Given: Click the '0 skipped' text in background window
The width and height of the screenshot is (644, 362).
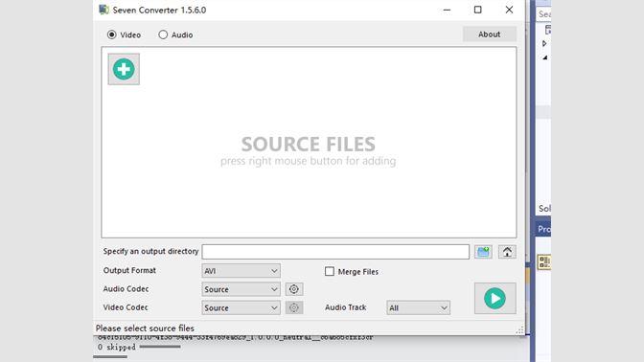Looking at the screenshot, I should click(x=117, y=348).
